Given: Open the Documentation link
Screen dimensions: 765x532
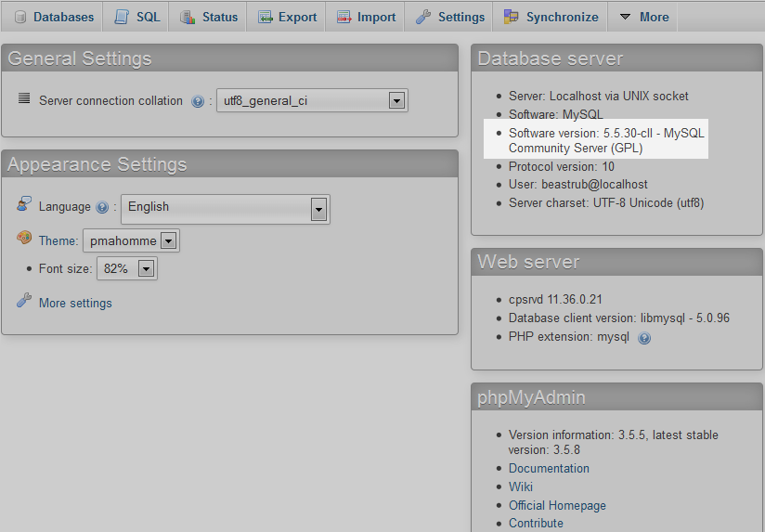Looking at the screenshot, I should pos(549,468).
